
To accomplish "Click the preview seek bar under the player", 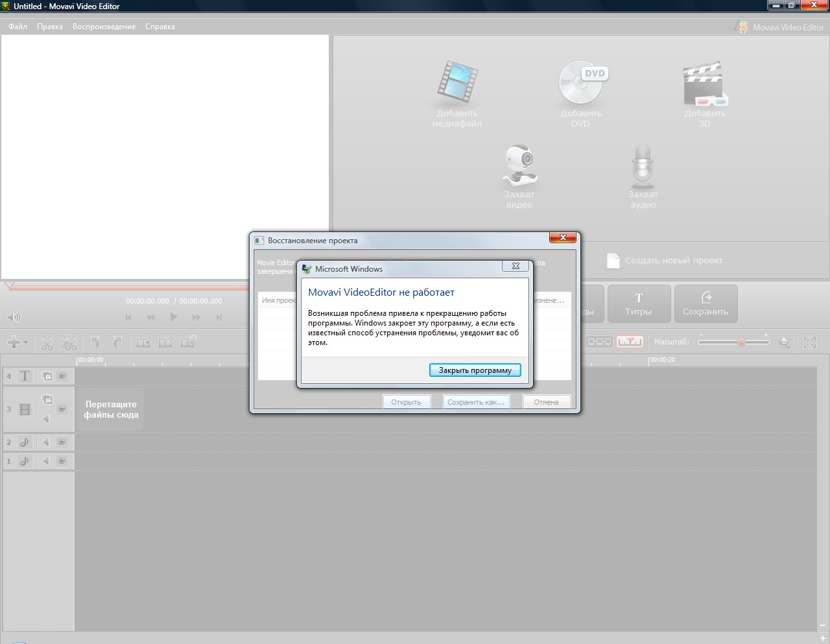I will 128,287.
